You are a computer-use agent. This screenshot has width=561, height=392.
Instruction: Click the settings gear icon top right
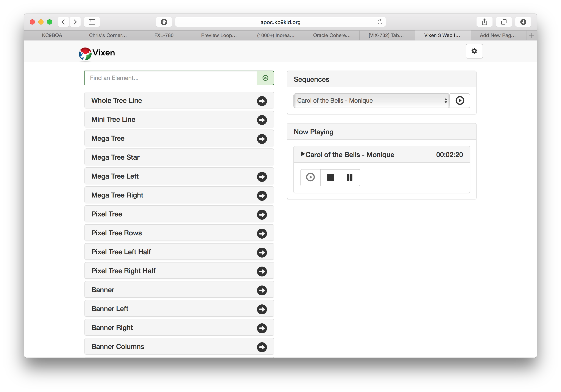[x=474, y=51]
